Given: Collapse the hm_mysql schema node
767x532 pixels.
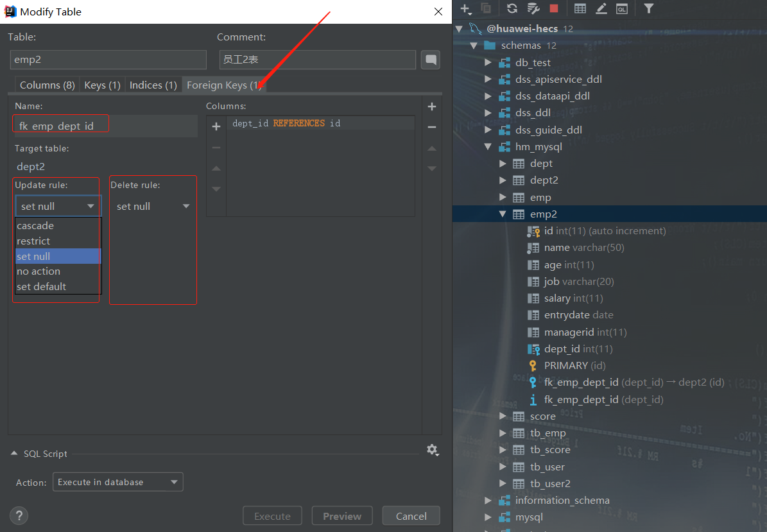Looking at the screenshot, I should click(x=488, y=147).
